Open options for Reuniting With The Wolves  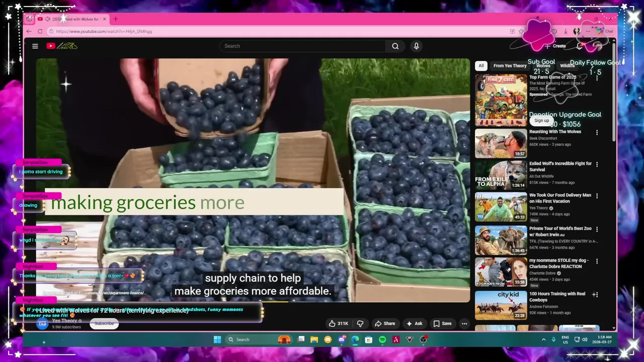597,133
